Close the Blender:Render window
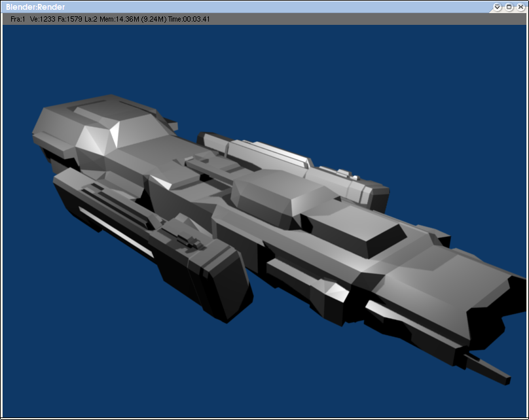This screenshot has height=420, width=529. [x=520, y=7]
